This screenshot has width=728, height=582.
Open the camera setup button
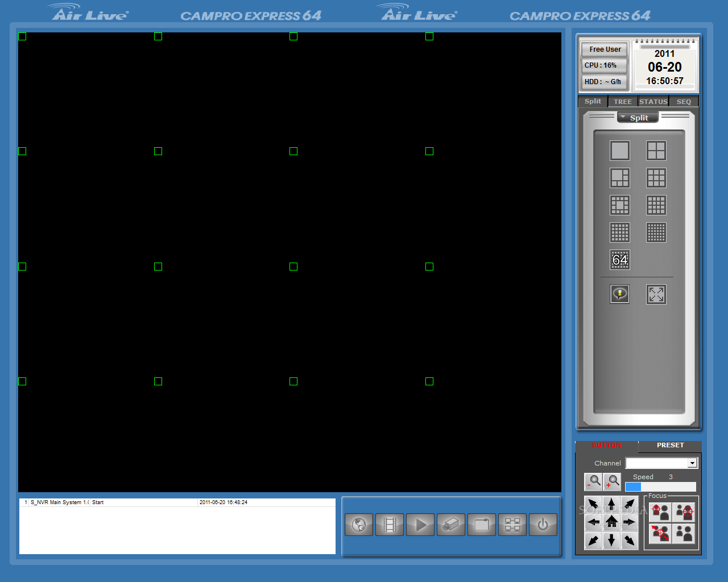451,525
